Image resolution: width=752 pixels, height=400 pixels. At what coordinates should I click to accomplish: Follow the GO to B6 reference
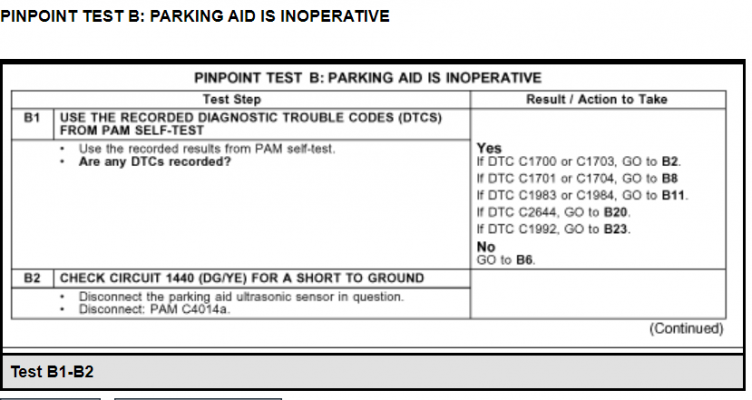coord(506,260)
